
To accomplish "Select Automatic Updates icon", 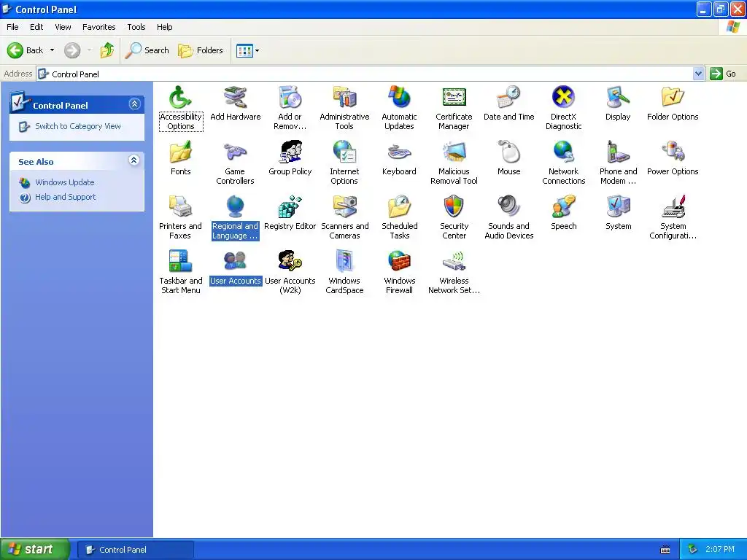I will point(399,98).
